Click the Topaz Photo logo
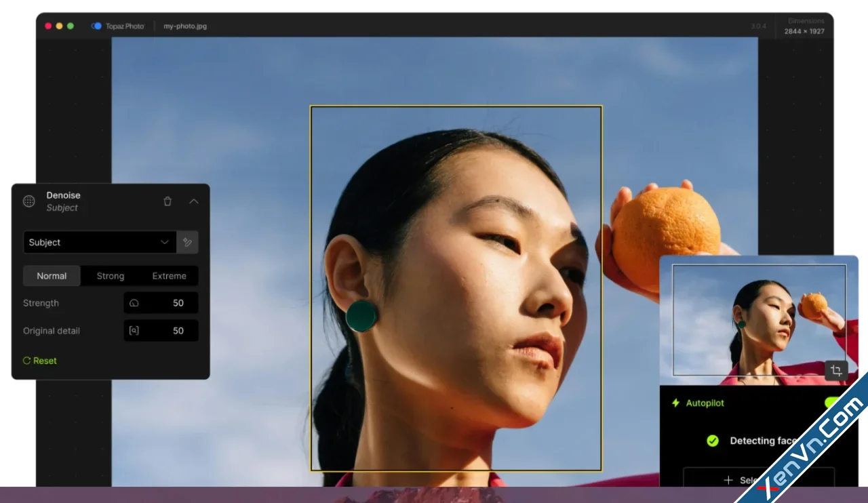The height and width of the screenshot is (503, 868). tap(118, 26)
